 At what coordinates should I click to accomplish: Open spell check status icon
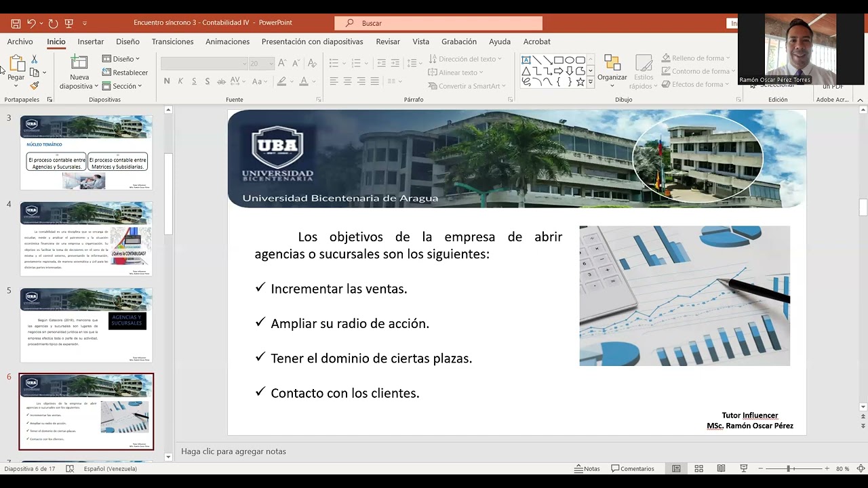[70, 468]
